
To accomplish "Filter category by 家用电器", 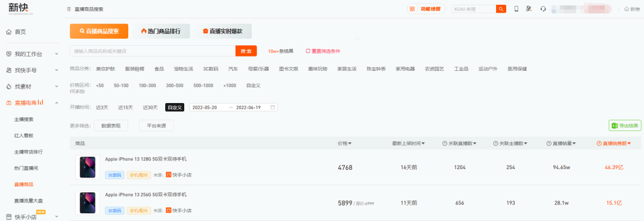I will tap(405, 69).
